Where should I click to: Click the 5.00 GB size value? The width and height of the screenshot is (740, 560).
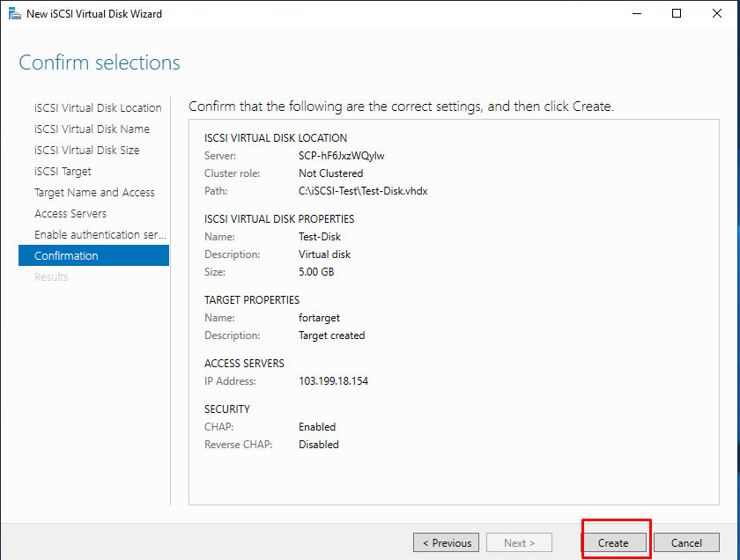pos(316,272)
